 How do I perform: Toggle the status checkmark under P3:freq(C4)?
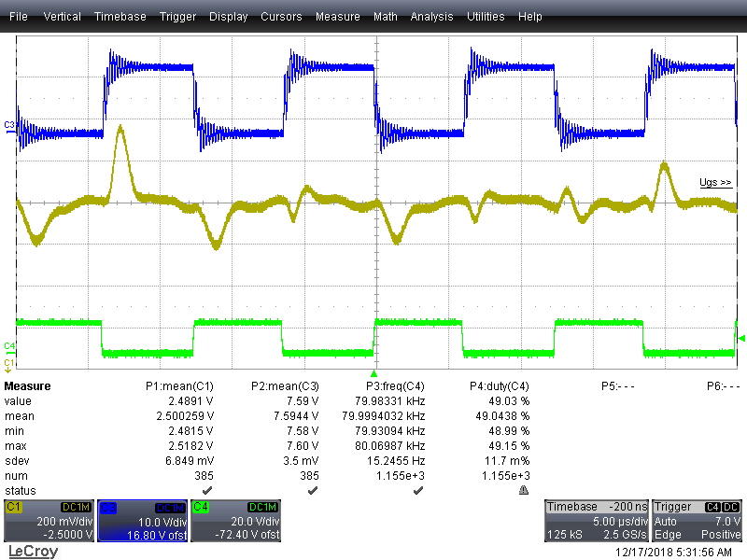[x=418, y=489]
